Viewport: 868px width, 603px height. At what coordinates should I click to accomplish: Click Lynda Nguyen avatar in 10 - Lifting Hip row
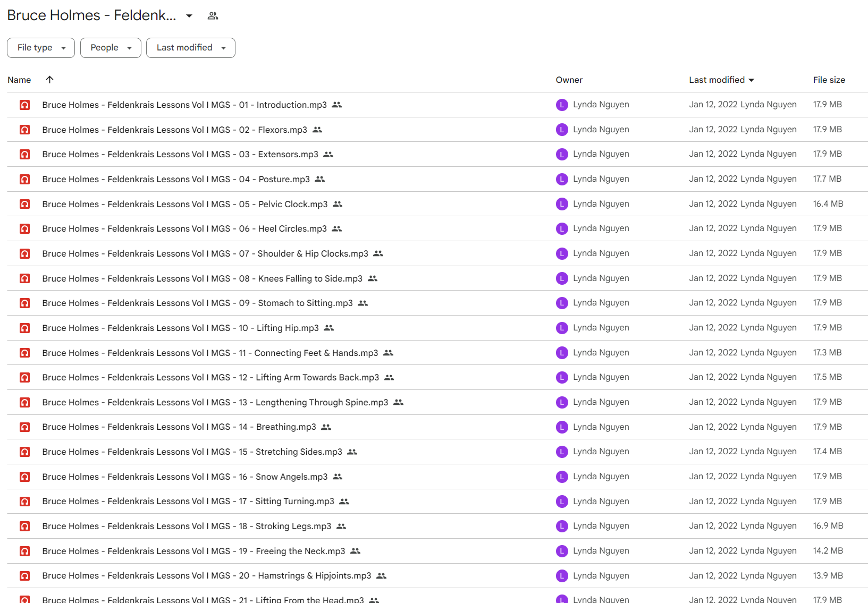[x=562, y=328]
